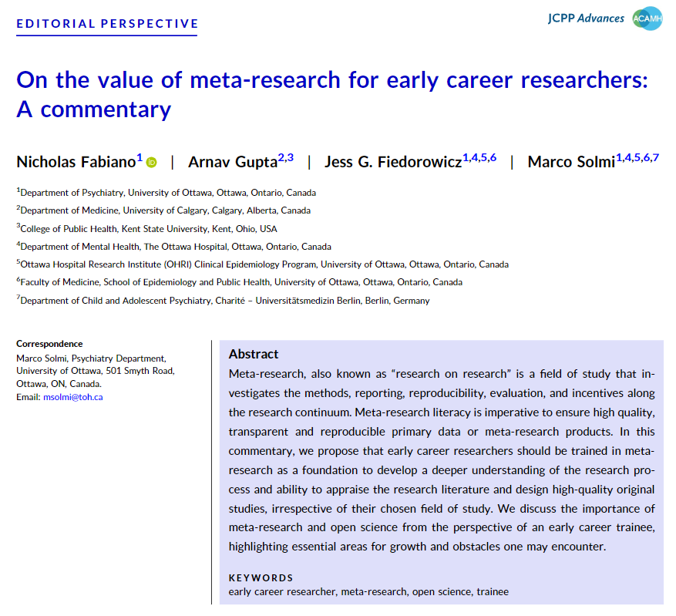This screenshot has width=676, height=616.
Task: Click author name Nicholas Fabiano
Action: point(76,162)
